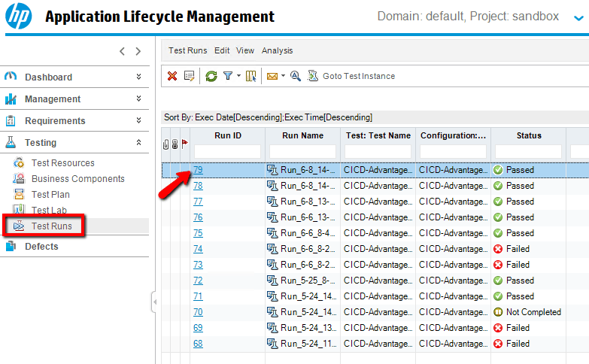
Task: Click the red flag column header
Action: pos(185,144)
